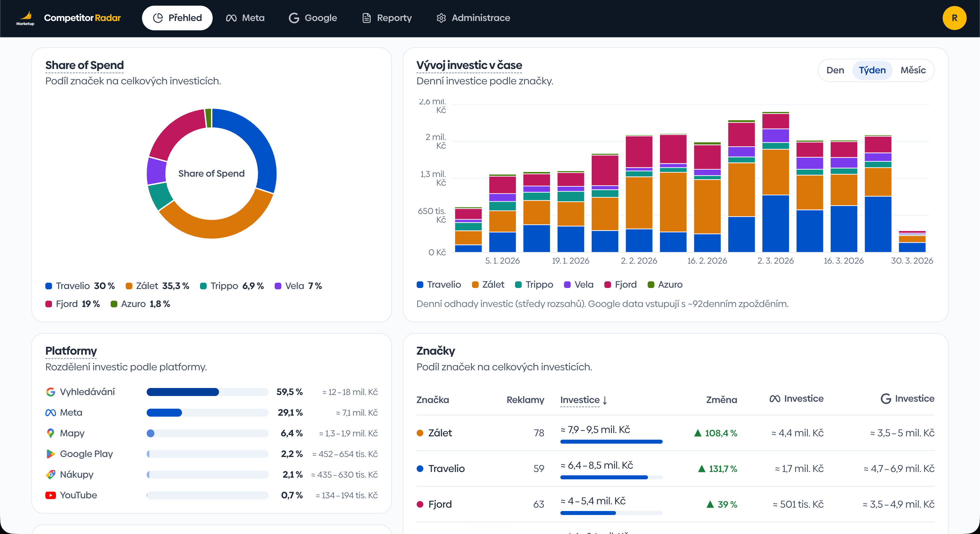The width and height of the screenshot is (980, 534).
Task: Click the Zálet investice bar in table
Action: (611, 442)
